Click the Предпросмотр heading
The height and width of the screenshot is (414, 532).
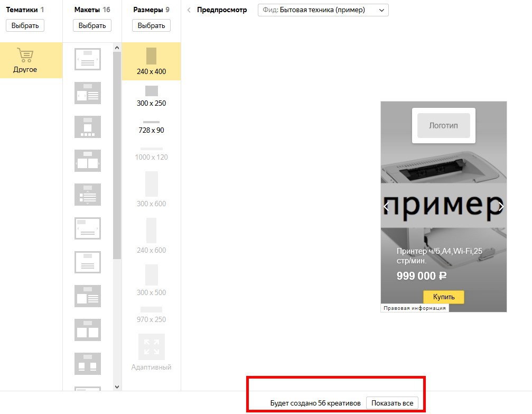point(222,10)
